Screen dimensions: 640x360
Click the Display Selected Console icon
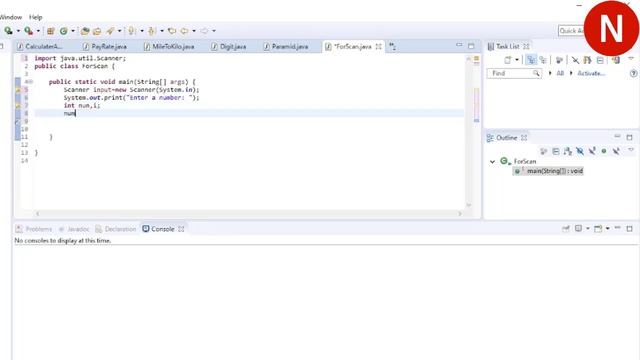click(x=578, y=229)
